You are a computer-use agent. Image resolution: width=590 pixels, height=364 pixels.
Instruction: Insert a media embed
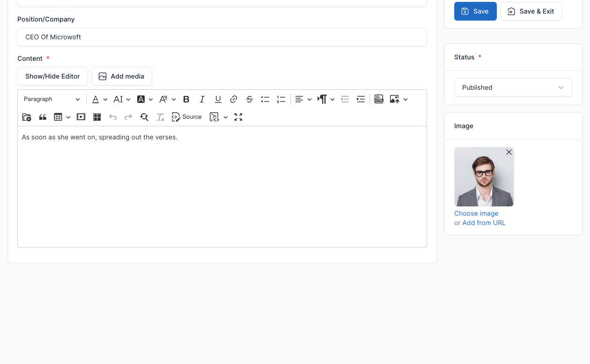81,117
